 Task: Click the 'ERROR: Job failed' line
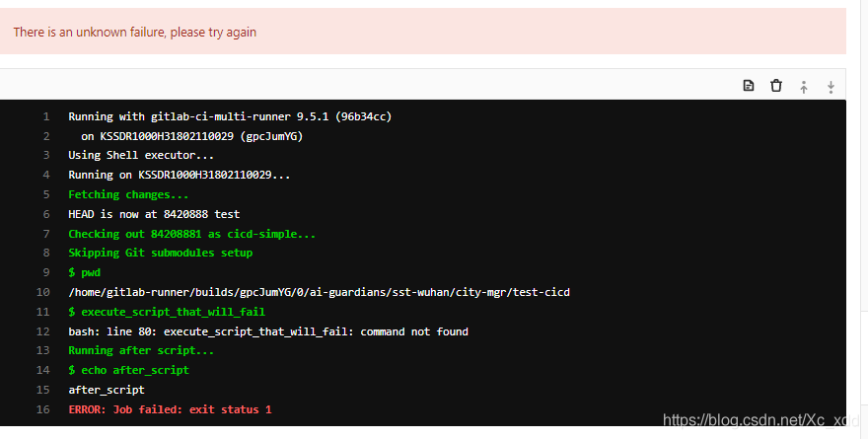[x=170, y=409]
